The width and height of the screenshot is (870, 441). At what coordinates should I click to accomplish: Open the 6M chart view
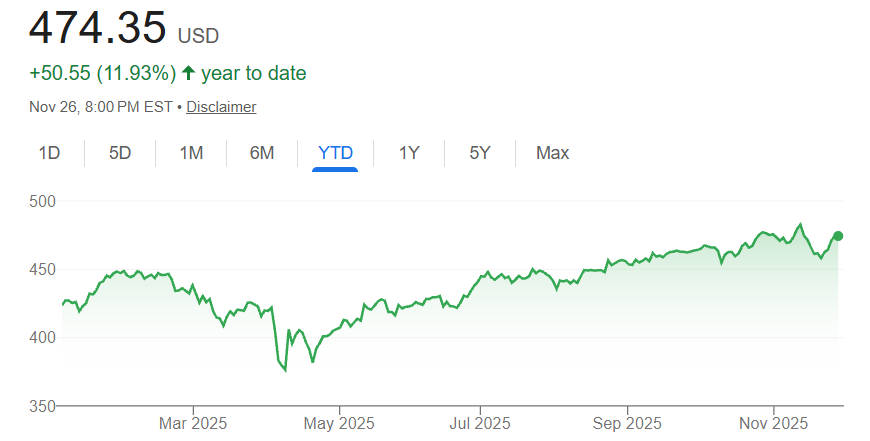tap(262, 153)
